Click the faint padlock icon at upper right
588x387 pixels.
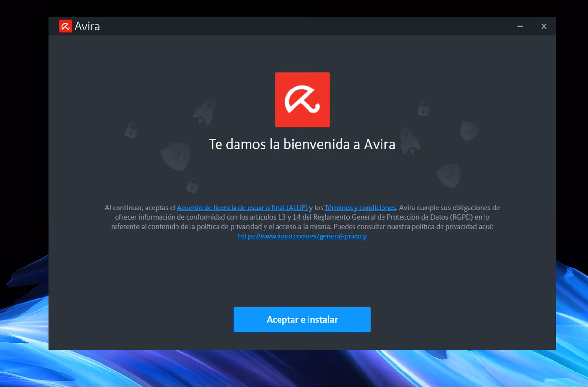423,107
